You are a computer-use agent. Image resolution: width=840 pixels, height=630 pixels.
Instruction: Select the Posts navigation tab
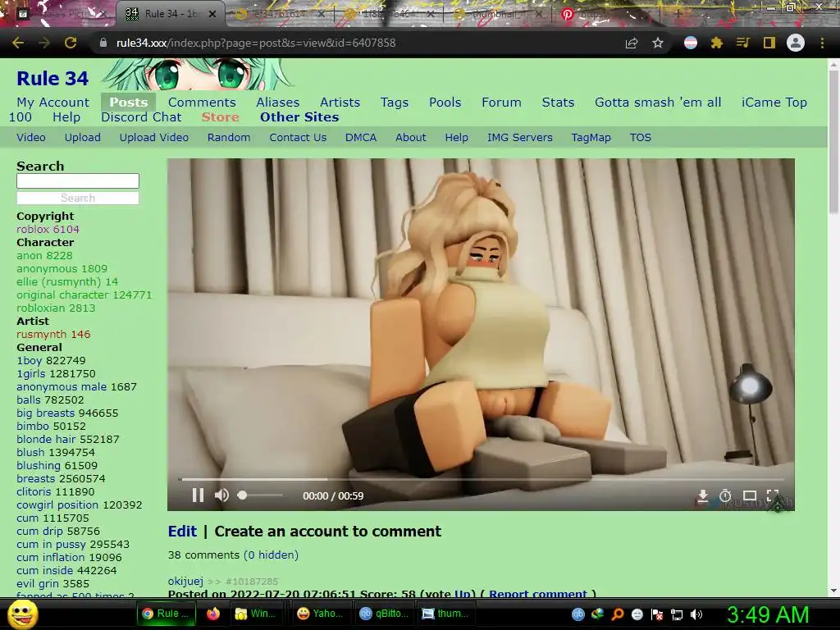[x=129, y=103]
